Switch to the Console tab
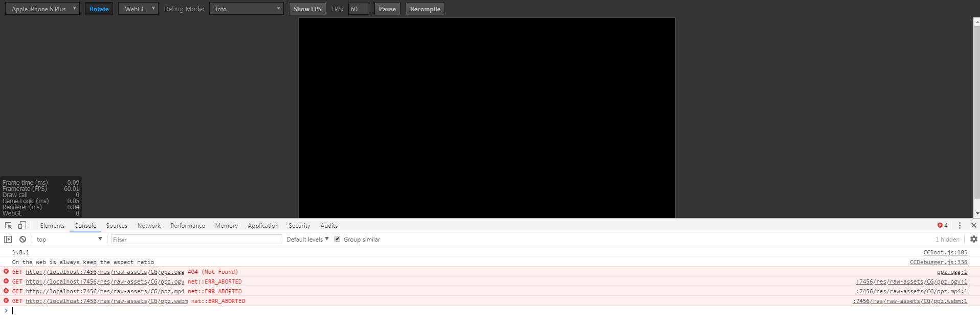This screenshot has height=325, width=980. coord(85,225)
